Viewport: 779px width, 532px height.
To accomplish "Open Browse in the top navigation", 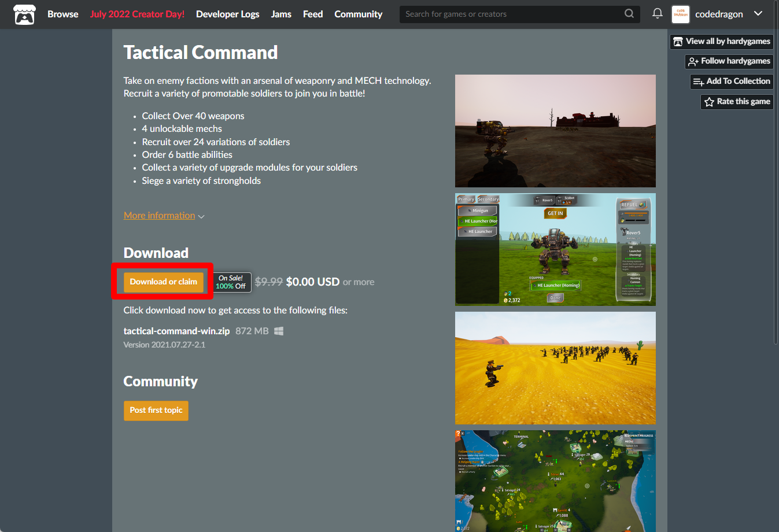I will point(63,14).
